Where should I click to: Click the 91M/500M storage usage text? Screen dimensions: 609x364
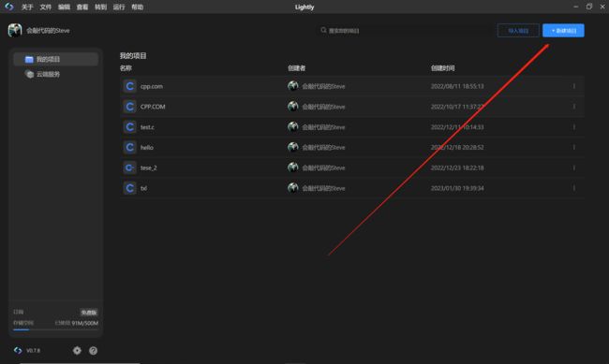pyautogui.click(x=84, y=323)
